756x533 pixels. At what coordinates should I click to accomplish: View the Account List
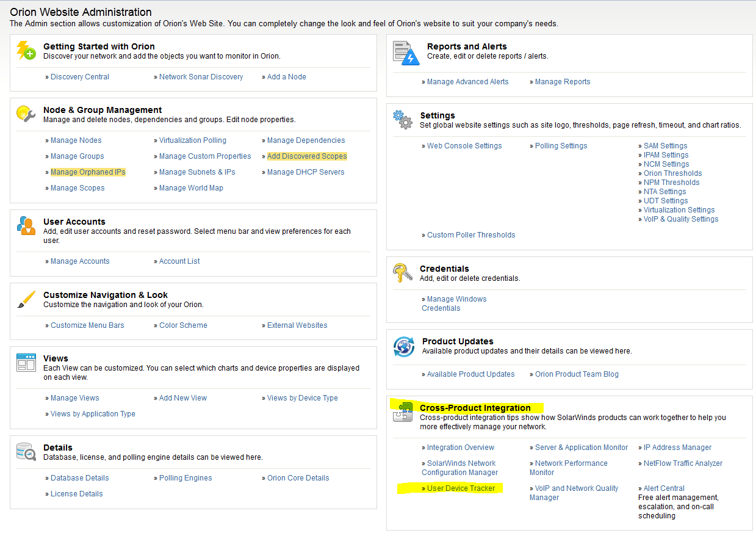point(179,261)
